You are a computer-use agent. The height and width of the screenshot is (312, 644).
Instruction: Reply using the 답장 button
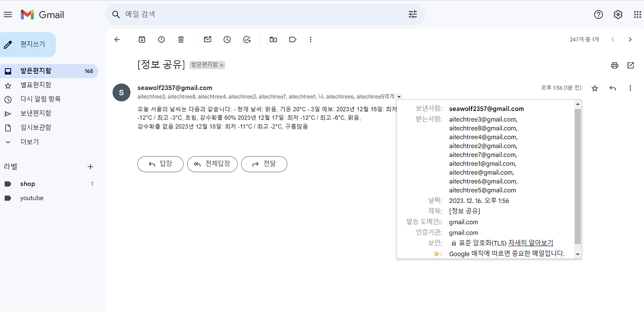click(x=160, y=164)
